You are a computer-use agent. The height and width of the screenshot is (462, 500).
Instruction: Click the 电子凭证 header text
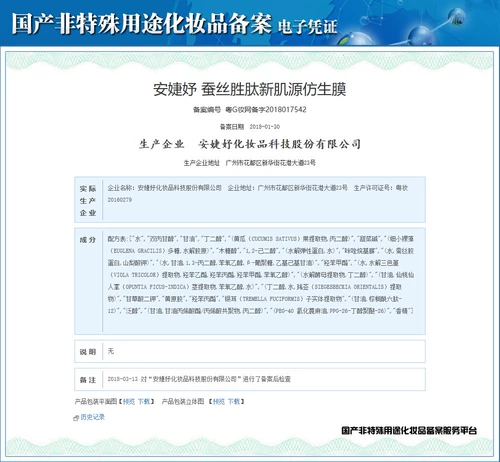[x=307, y=27]
